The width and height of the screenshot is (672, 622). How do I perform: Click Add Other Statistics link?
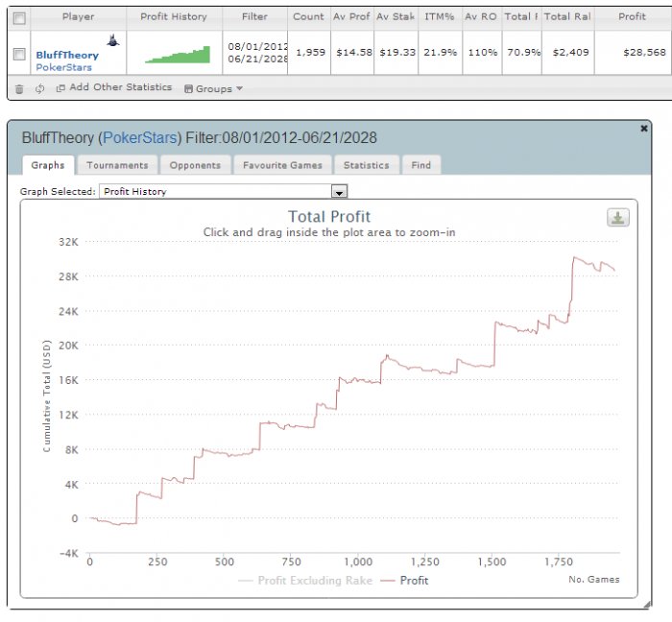(120, 87)
